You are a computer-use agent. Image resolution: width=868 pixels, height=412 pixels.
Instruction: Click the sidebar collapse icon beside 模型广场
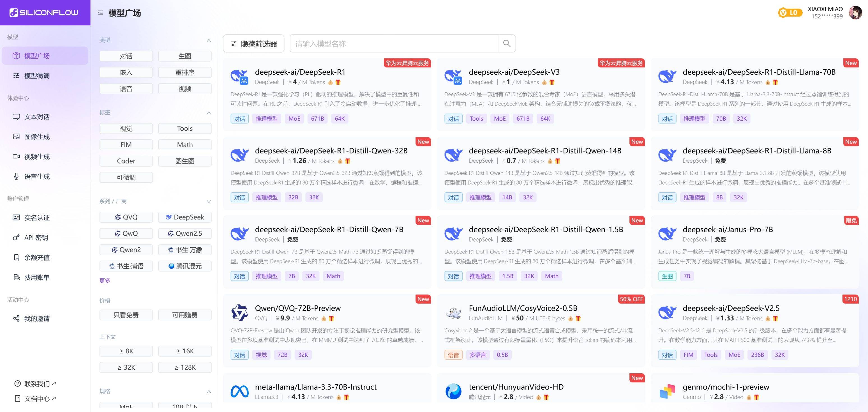(x=100, y=13)
